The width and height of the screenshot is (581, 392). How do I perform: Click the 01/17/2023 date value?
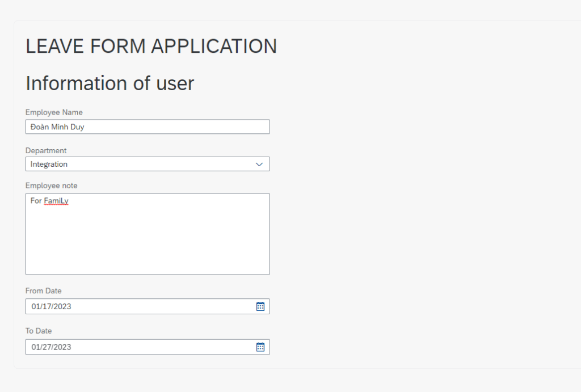[x=51, y=306]
